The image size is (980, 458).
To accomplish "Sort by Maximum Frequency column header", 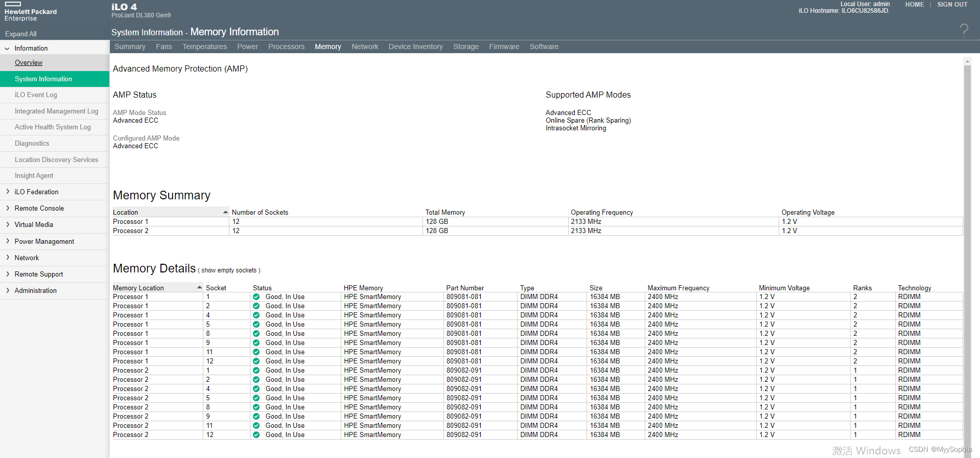I will click(679, 288).
